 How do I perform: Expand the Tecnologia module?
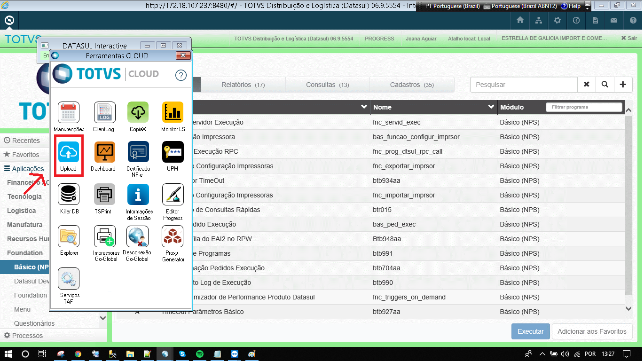pos(24,196)
